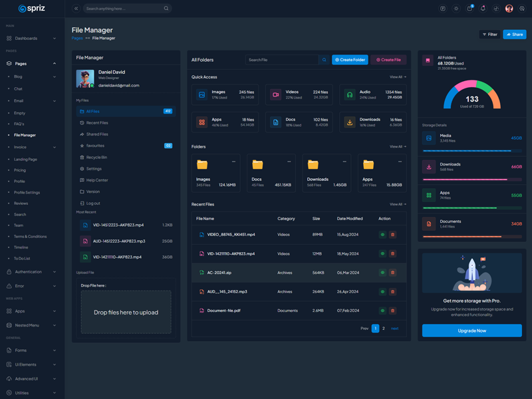532x399 pixels.
Task: Toggle view eye for VIDEO_88745_KKI451.mp4
Action: 382,235
